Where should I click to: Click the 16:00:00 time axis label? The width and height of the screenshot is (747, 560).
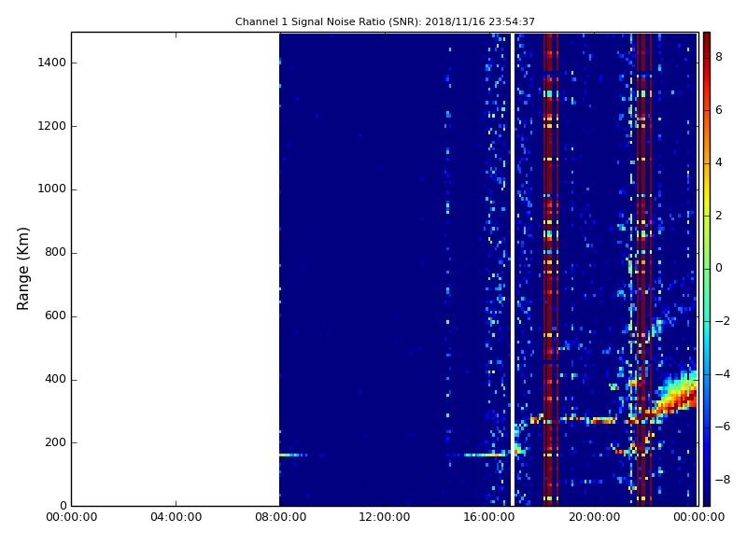point(489,517)
